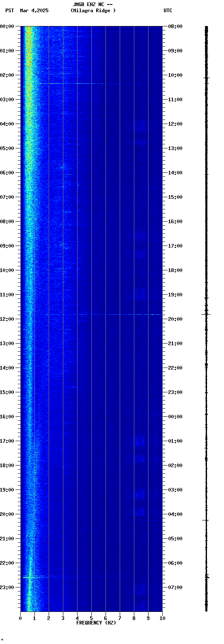Click the 14:00 PST time label
This screenshot has height=644, width=224.
[7, 368]
